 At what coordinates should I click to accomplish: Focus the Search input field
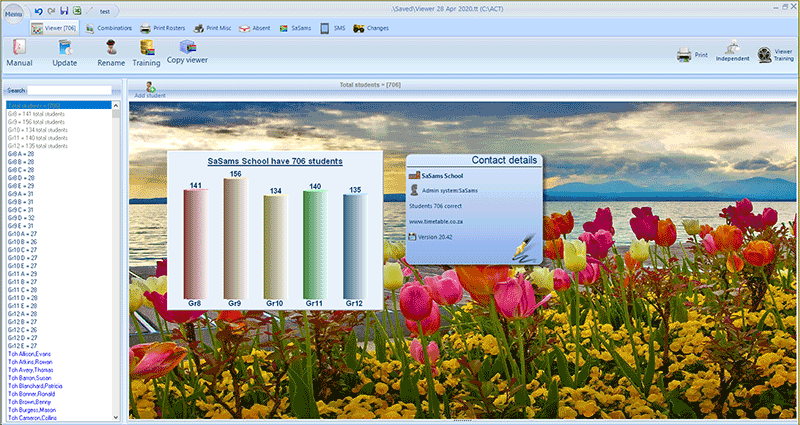tap(69, 90)
